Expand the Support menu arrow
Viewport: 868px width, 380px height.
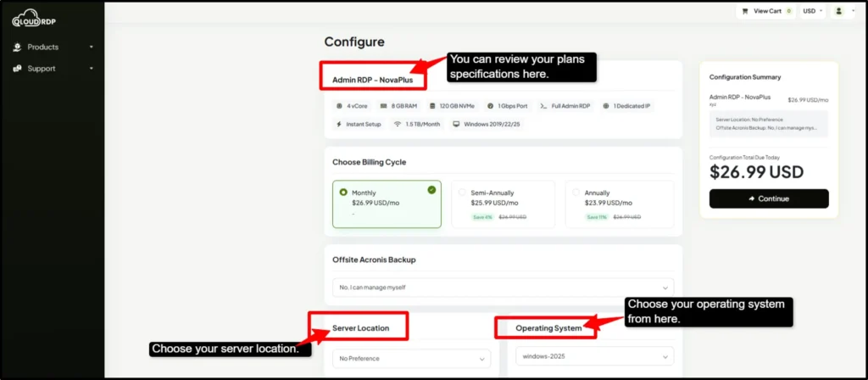point(92,69)
